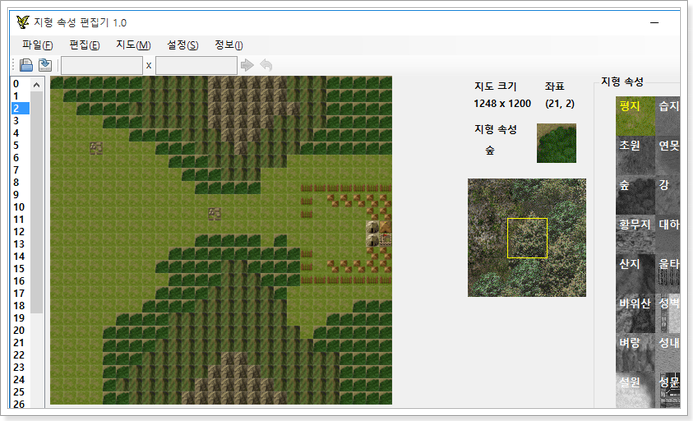Open the 정보(I) menu

[x=228, y=45]
